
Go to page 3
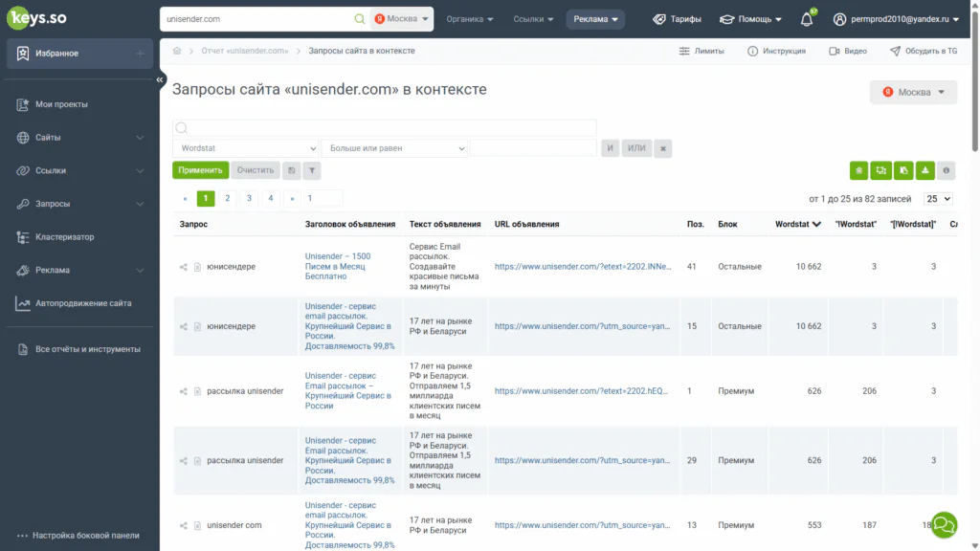(249, 199)
